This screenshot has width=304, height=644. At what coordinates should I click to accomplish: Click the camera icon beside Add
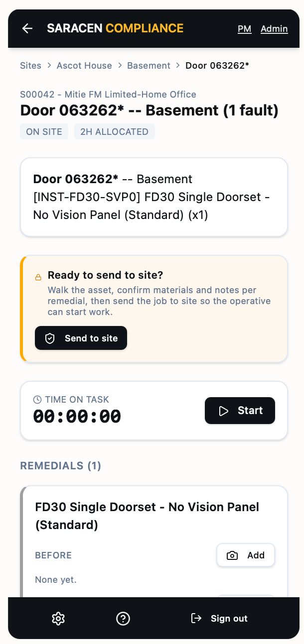point(232,555)
